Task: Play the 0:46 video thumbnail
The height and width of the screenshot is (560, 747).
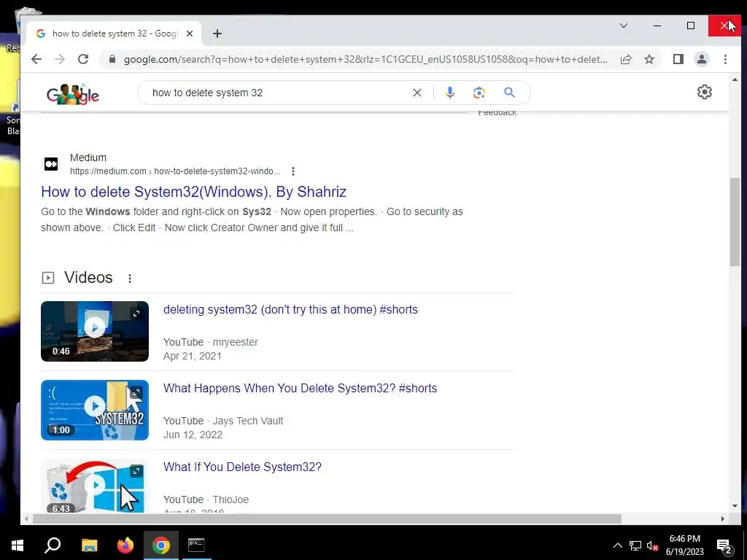Action: pos(95,331)
